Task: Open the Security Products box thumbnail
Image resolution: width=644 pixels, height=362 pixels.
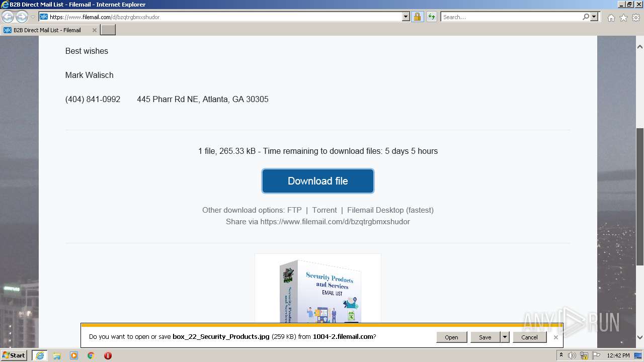Action: click(318, 290)
